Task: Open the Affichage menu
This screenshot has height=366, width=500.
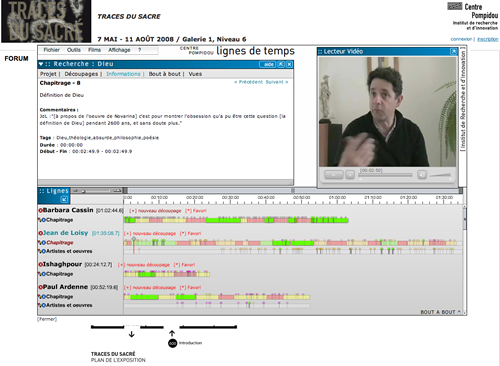Action: pyautogui.click(x=119, y=50)
